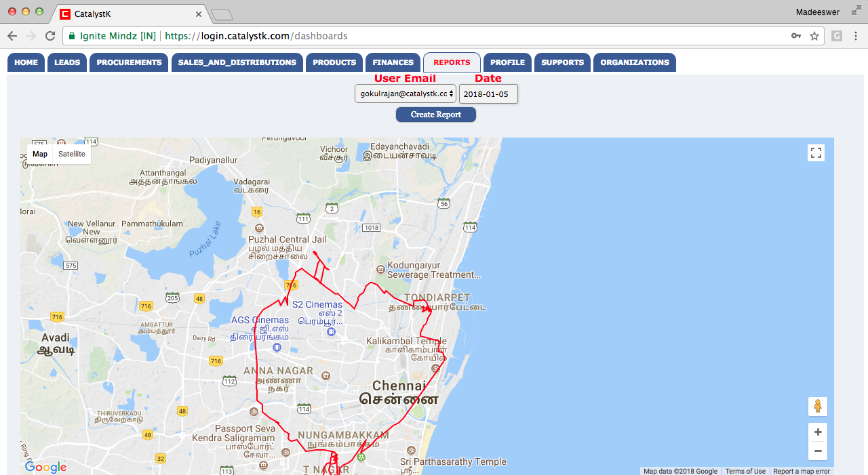
Task: Zoom out on the map with minus
Action: (818, 451)
